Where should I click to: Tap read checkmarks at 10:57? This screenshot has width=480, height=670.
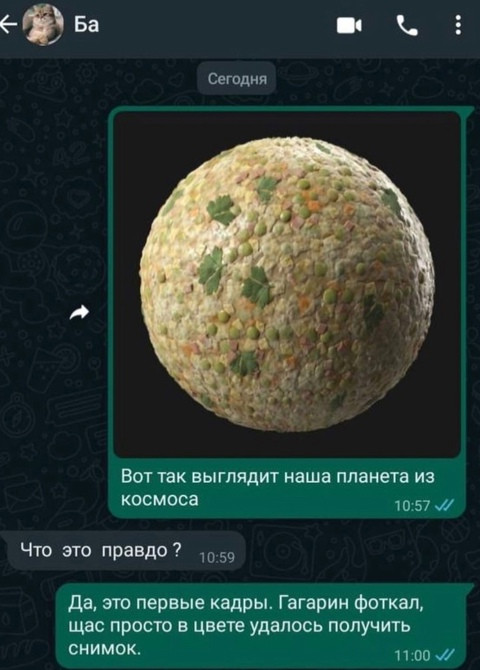point(445,505)
